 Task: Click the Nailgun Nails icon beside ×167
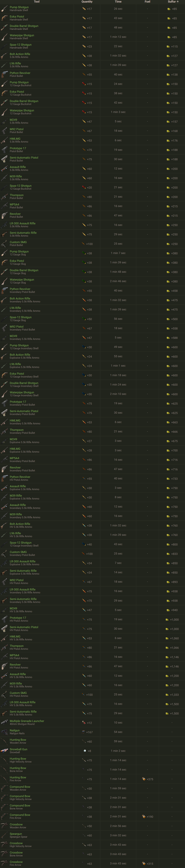[83, 732]
